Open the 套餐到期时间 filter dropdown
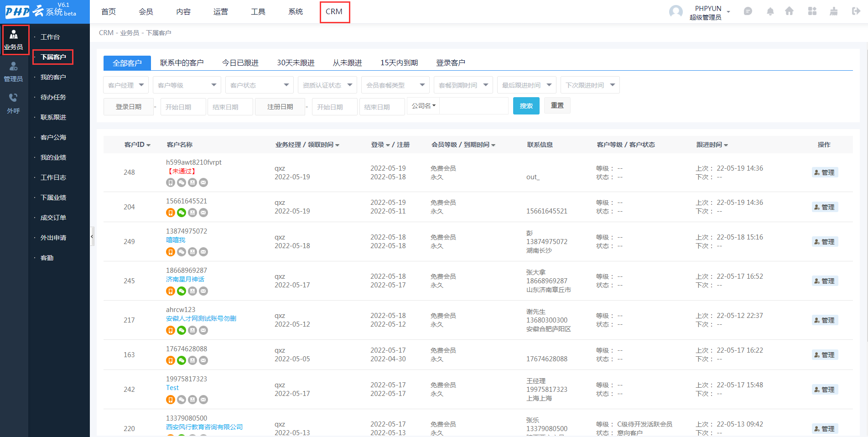Image resolution: width=868 pixels, height=437 pixels. (463, 85)
